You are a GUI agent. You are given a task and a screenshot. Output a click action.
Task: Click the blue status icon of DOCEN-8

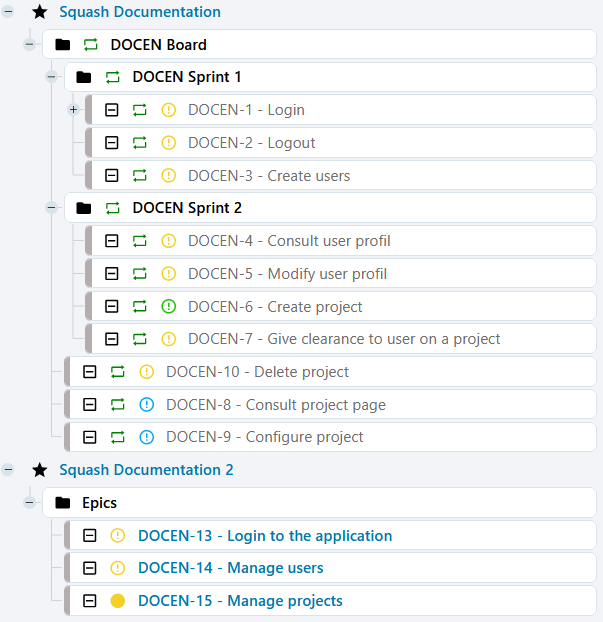tap(147, 405)
